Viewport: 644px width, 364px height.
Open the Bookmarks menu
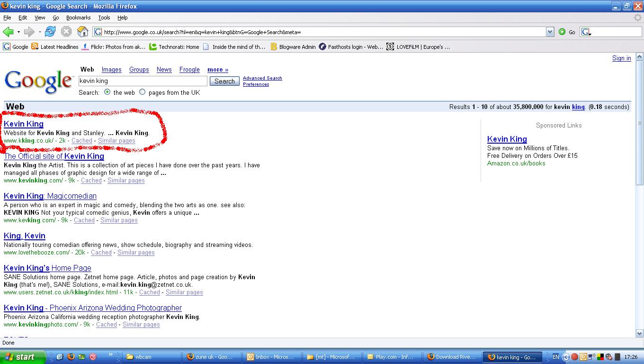click(78, 18)
